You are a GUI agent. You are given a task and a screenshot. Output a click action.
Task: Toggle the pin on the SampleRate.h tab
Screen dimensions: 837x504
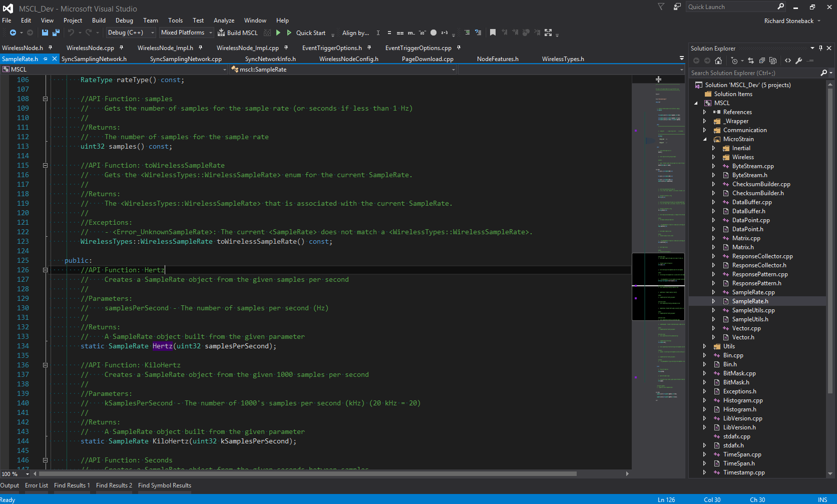coord(45,59)
